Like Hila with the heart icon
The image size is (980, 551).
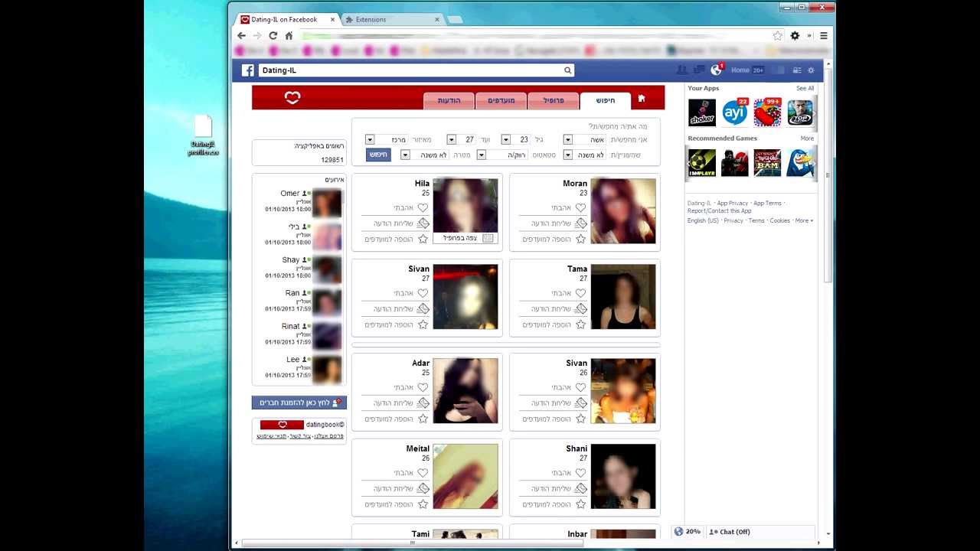pyautogui.click(x=423, y=207)
